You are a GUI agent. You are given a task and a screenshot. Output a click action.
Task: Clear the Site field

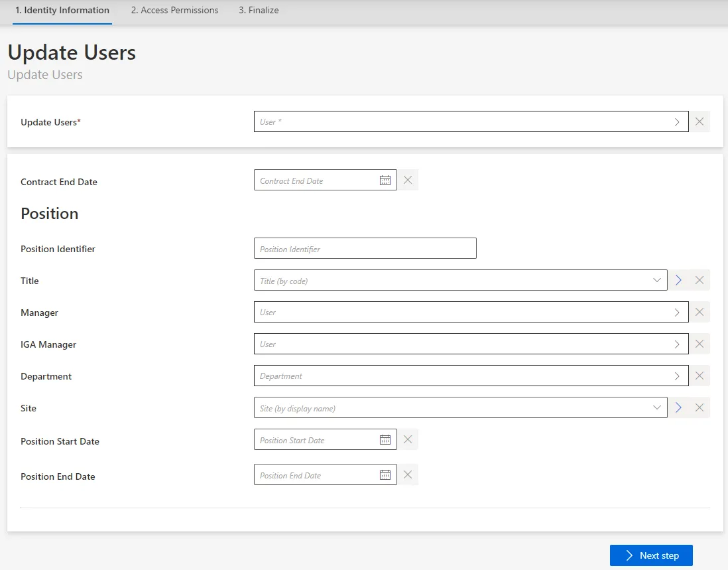click(x=699, y=407)
